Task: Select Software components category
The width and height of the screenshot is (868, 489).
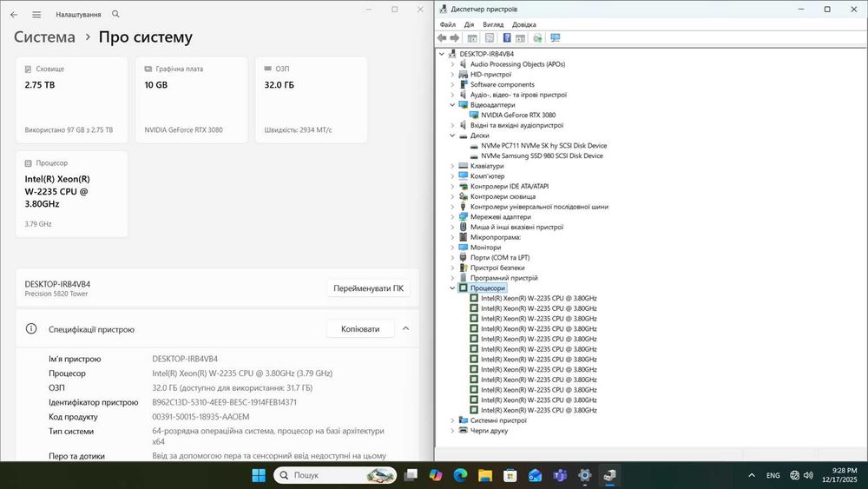Action: pos(502,85)
